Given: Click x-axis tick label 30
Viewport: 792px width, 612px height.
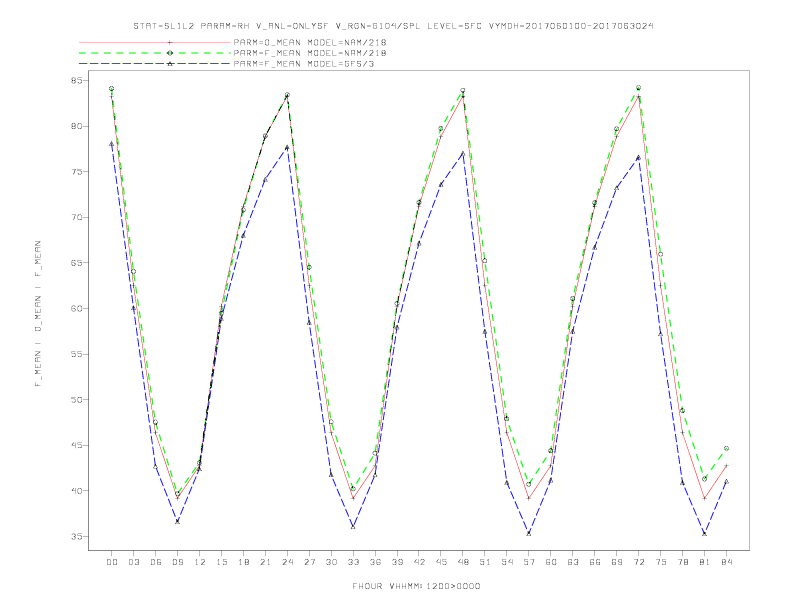Looking at the screenshot, I should (x=331, y=562).
